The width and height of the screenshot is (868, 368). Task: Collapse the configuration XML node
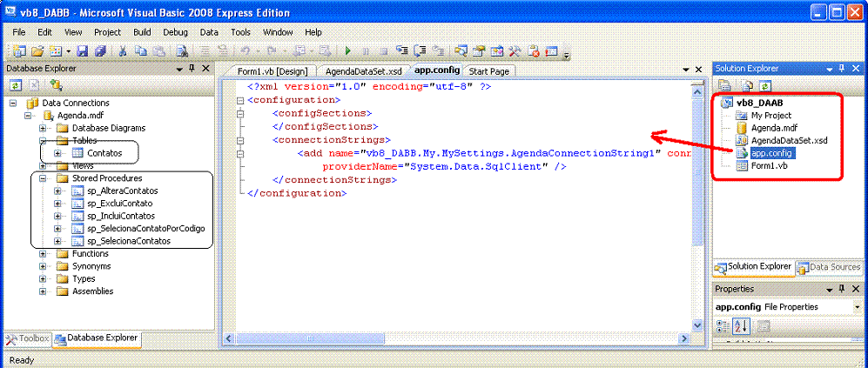click(x=239, y=100)
